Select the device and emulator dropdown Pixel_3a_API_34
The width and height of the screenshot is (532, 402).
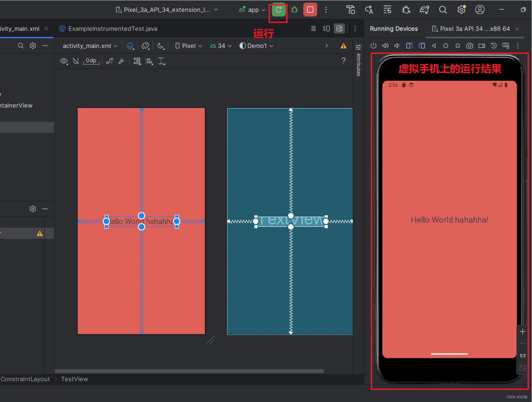tap(167, 10)
